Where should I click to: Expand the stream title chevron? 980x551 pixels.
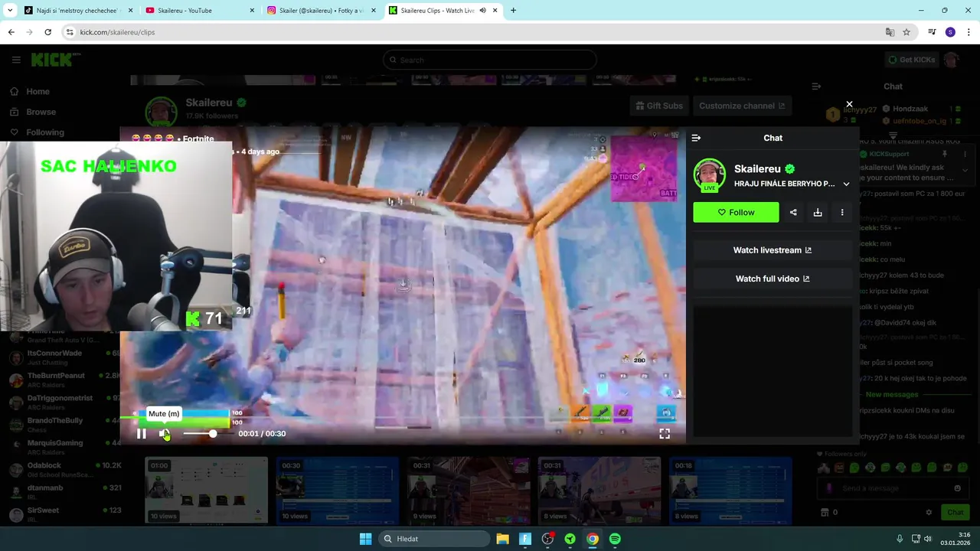846,184
